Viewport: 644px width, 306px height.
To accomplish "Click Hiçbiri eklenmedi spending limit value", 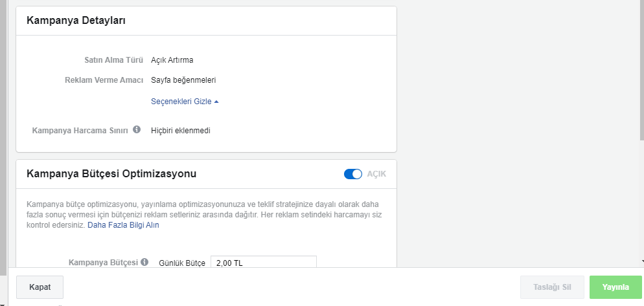I will 181,131.
